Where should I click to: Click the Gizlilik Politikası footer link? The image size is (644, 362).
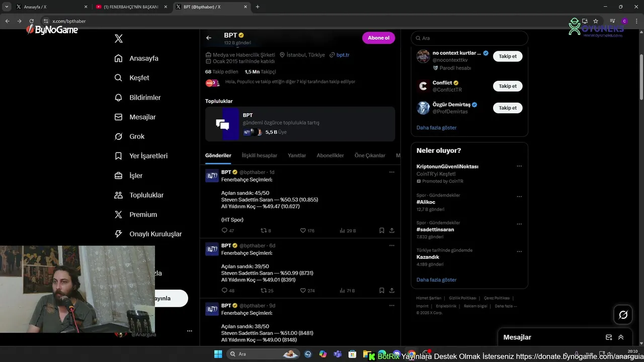point(462,298)
